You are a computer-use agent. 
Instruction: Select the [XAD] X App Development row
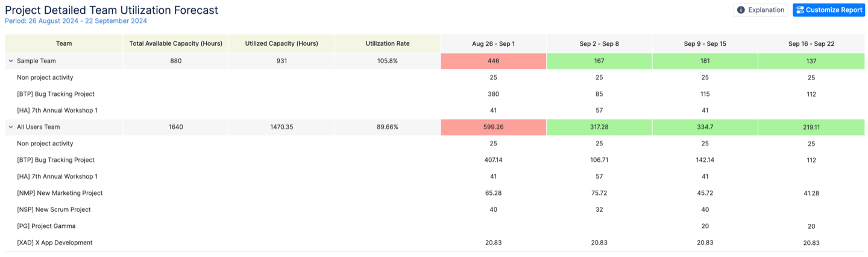tap(55, 243)
